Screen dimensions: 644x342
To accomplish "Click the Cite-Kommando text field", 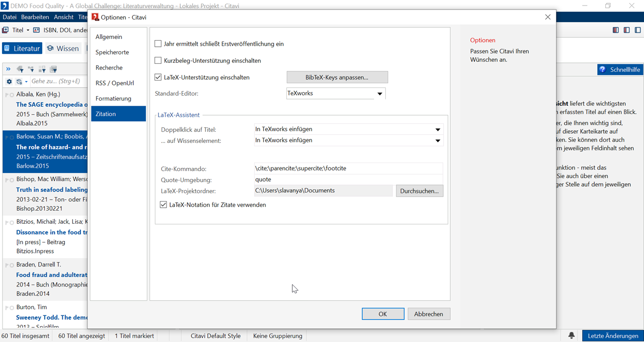I will click(348, 168).
